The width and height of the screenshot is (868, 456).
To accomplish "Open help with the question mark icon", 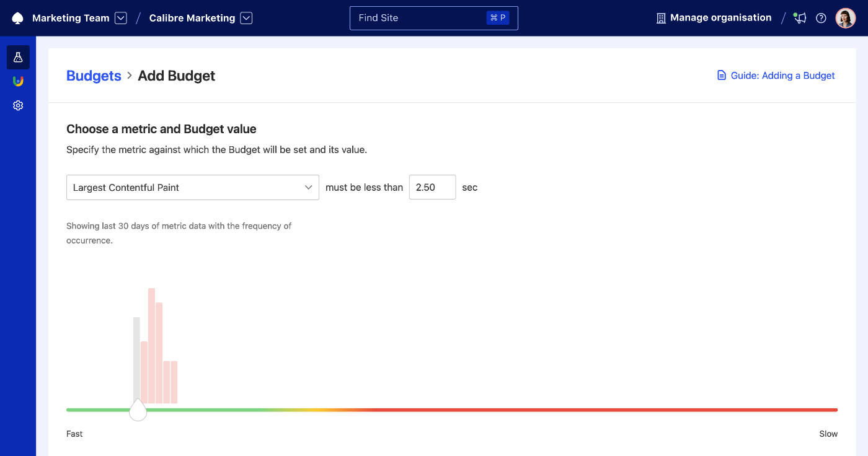I will pyautogui.click(x=821, y=18).
